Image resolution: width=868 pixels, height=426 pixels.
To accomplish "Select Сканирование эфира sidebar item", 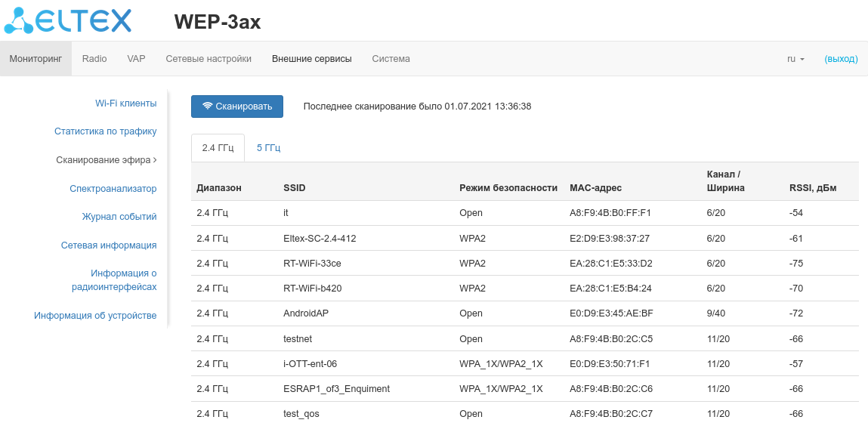I will 103,160.
